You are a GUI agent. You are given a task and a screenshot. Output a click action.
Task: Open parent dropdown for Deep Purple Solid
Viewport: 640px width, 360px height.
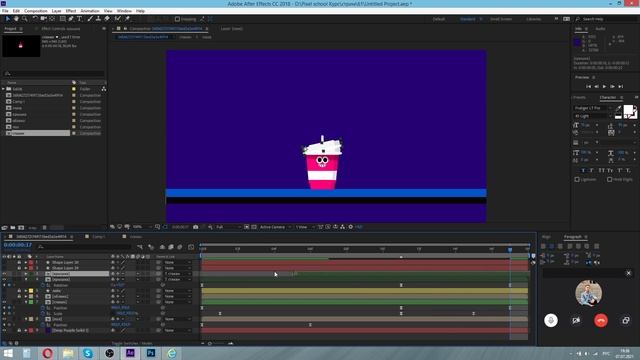177,330
